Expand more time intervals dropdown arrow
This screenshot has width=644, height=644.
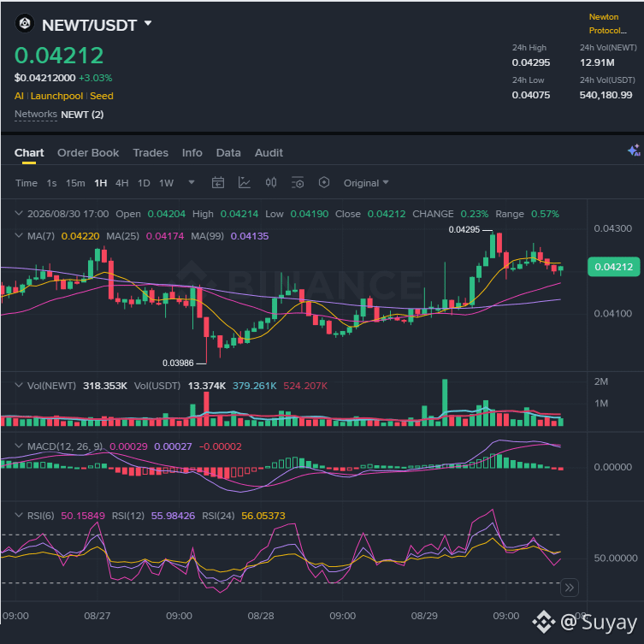click(192, 182)
